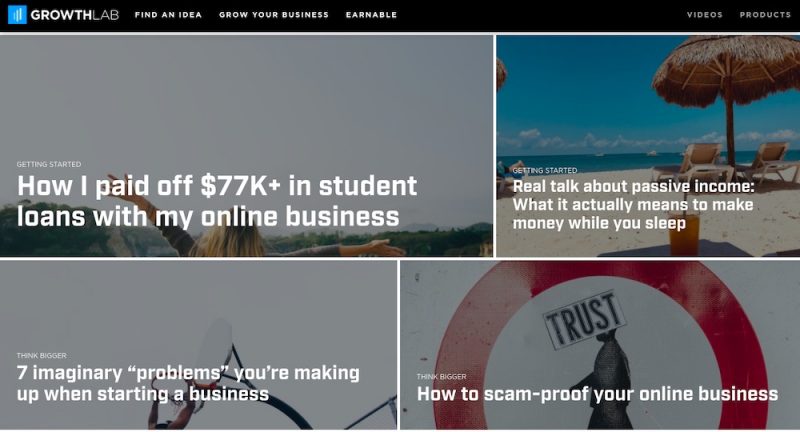
Task: Open the Find an Idea menu
Action: 168,15
